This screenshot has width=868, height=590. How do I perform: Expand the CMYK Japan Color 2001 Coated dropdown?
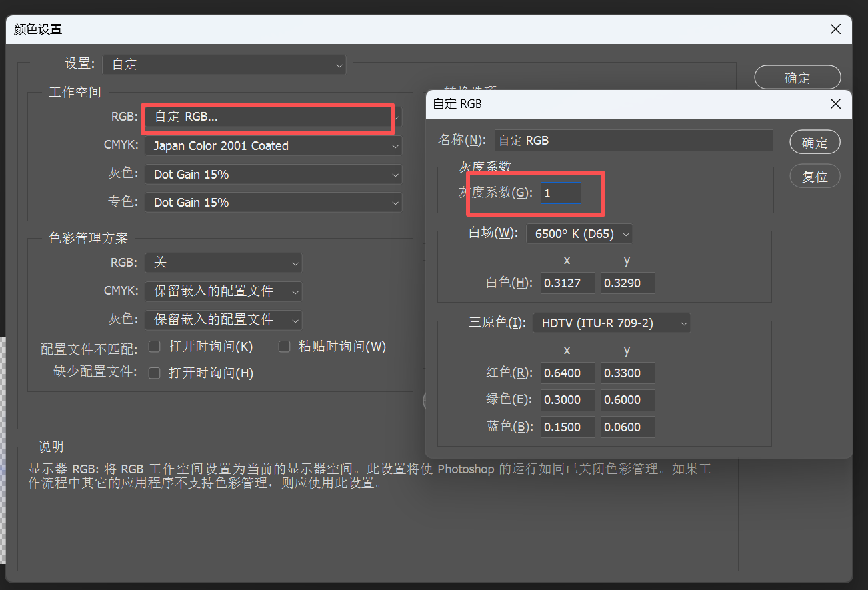273,146
